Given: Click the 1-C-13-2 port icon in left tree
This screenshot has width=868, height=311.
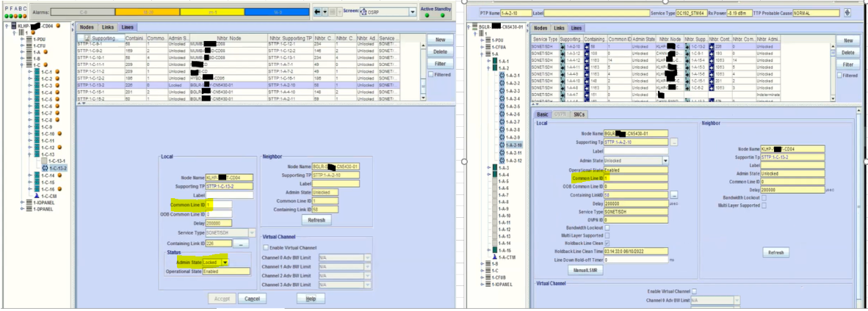Looking at the screenshot, I should 46,168.
